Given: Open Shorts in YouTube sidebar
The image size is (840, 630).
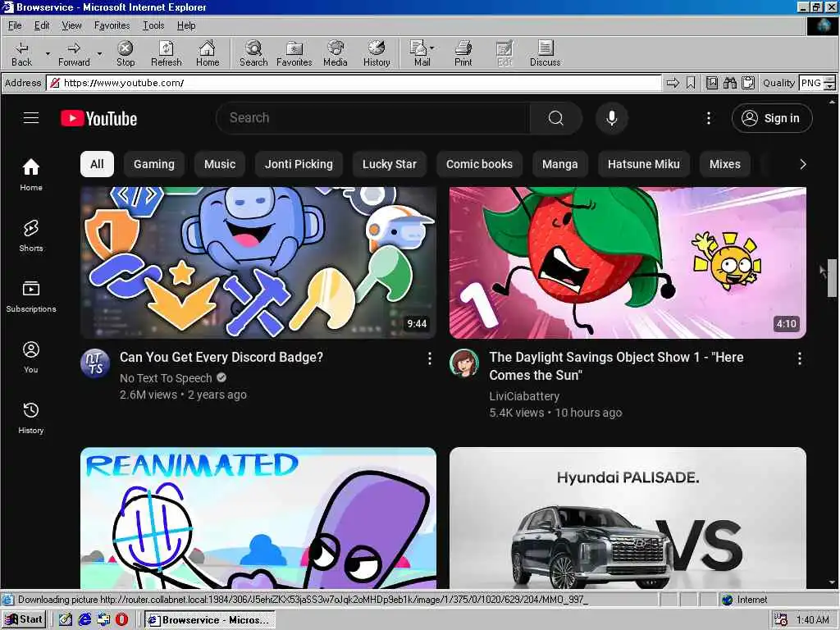Looking at the screenshot, I should tap(31, 235).
